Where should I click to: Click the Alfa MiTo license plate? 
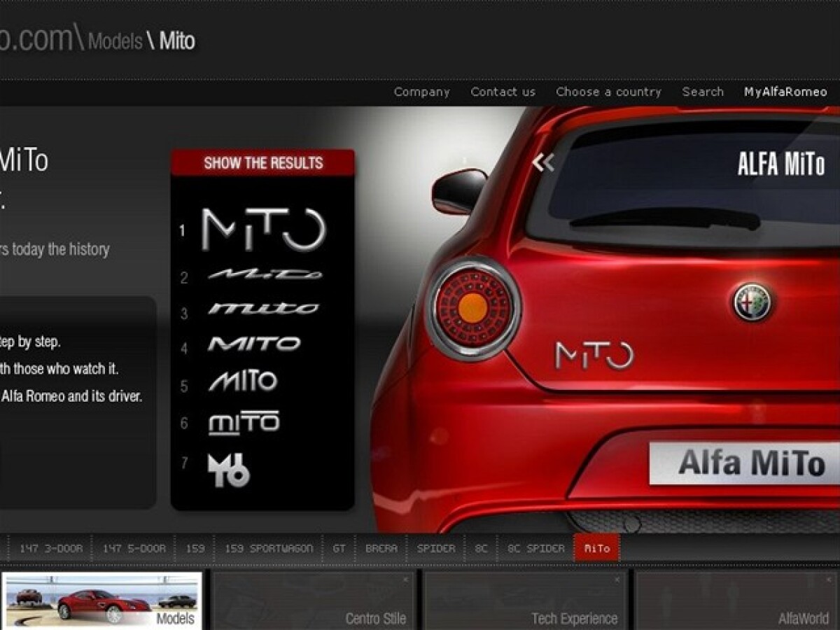[745, 463]
